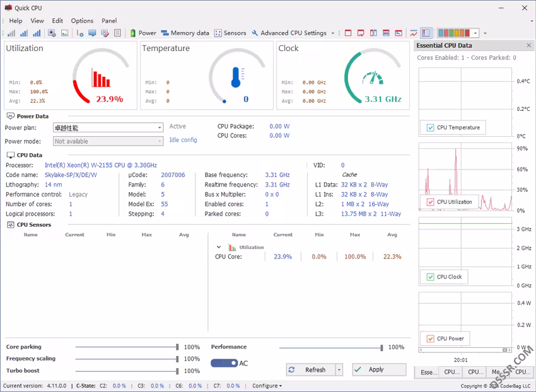Click the Apply button
Image resolution: width=536 pixels, height=392 pixels.
pos(379,369)
